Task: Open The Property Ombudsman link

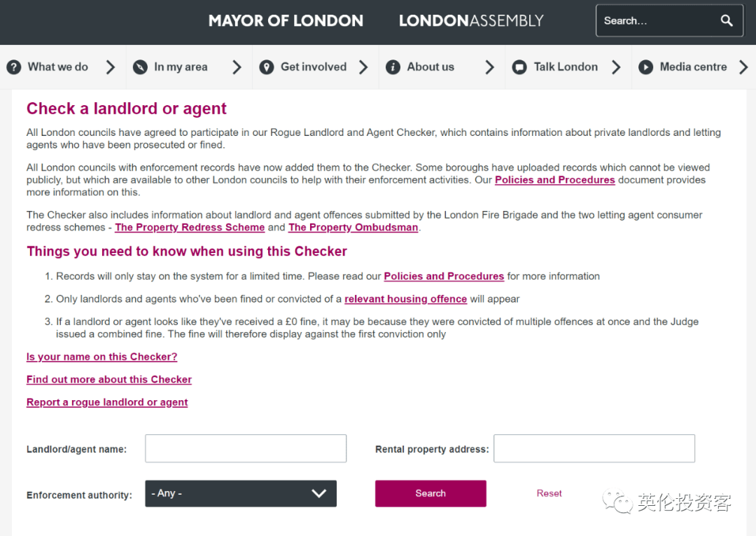Action: pos(353,227)
